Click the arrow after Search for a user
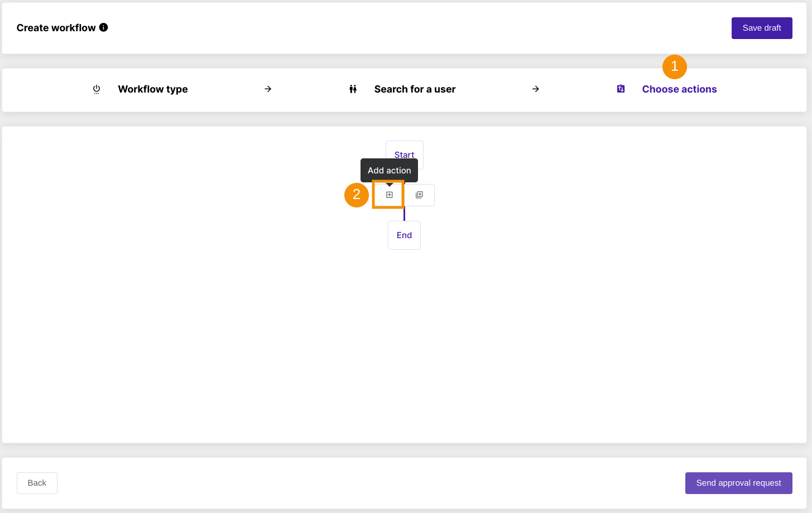This screenshot has height=513, width=812. click(x=535, y=89)
